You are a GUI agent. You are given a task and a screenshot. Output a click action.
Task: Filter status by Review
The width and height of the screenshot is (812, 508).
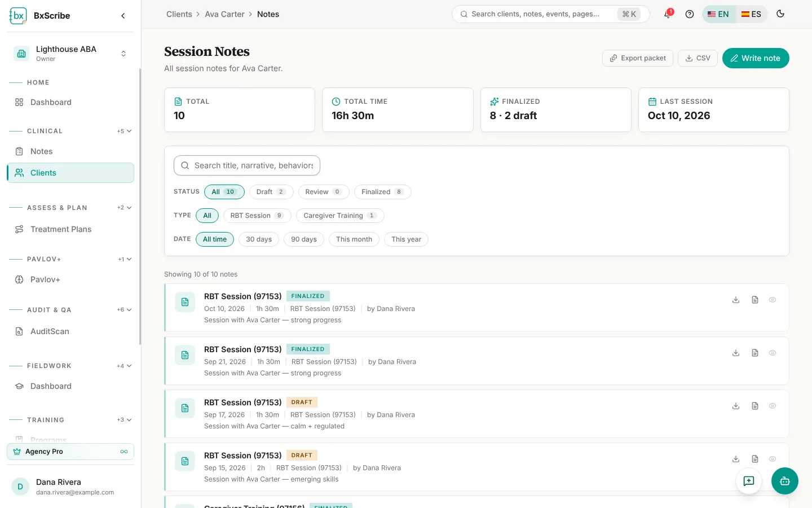coord(324,192)
